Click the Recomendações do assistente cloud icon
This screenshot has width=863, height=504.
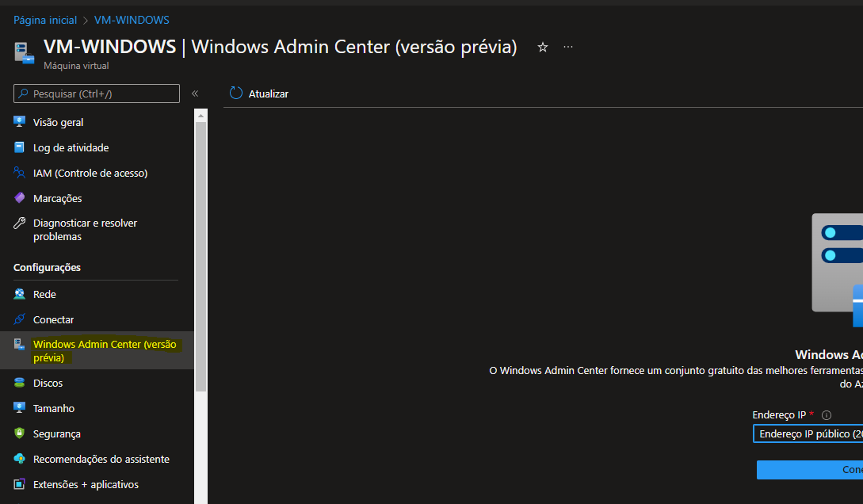[19, 458]
